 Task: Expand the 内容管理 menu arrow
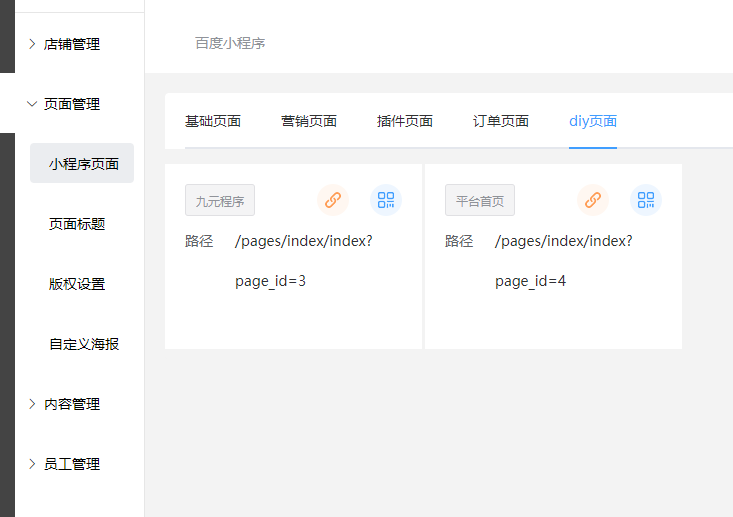[32, 404]
